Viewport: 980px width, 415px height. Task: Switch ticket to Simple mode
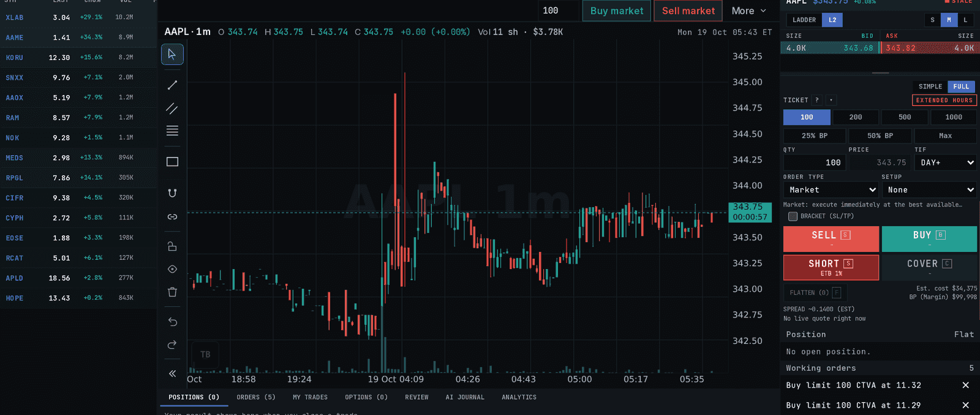point(930,86)
